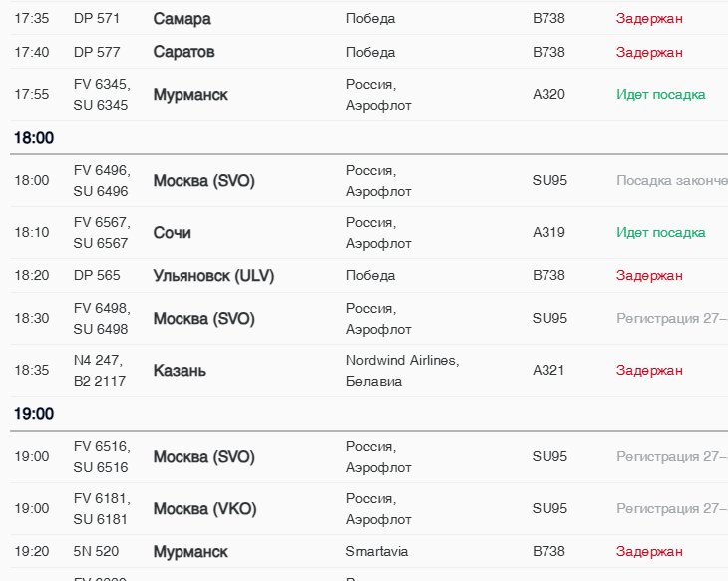
Task: Click the 18:00 hour section header
Action: pyautogui.click(x=34, y=138)
